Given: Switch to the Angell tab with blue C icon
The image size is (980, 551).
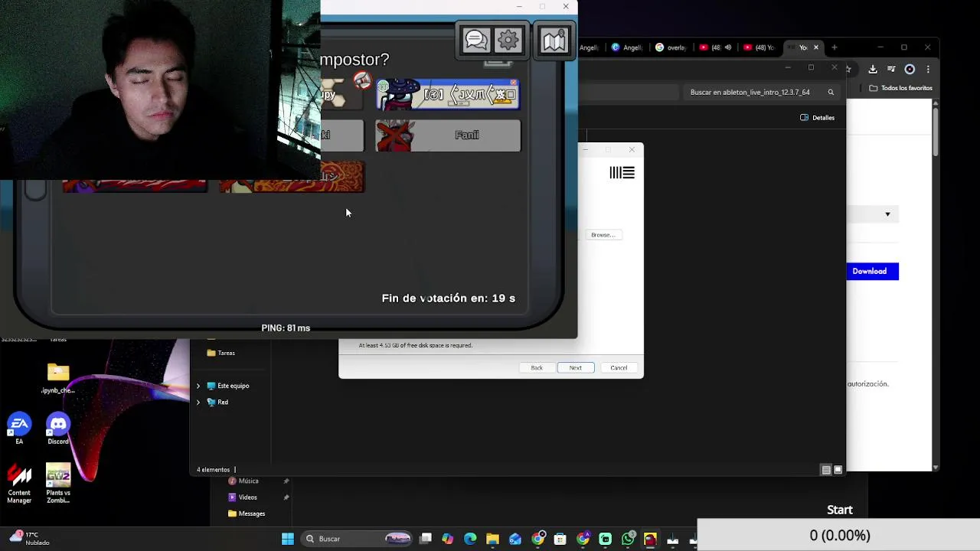Looking at the screenshot, I should click(x=627, y=47).
